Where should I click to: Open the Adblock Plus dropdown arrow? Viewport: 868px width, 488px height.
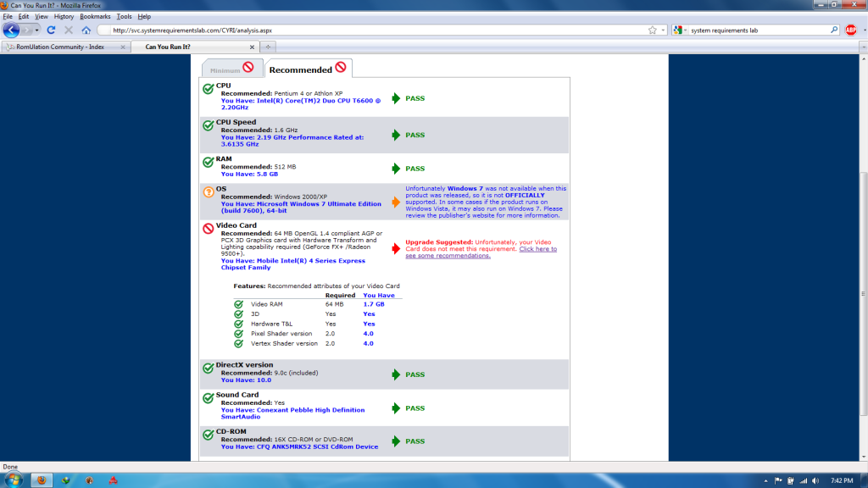click(864, 30)
